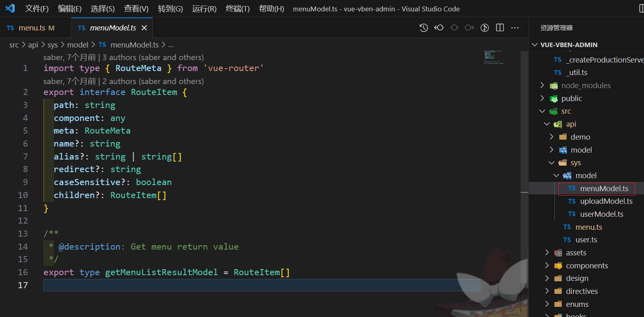This screenshot has height=317, width=644.
Task: Click the code minimap preview
Action: point(494,57)
